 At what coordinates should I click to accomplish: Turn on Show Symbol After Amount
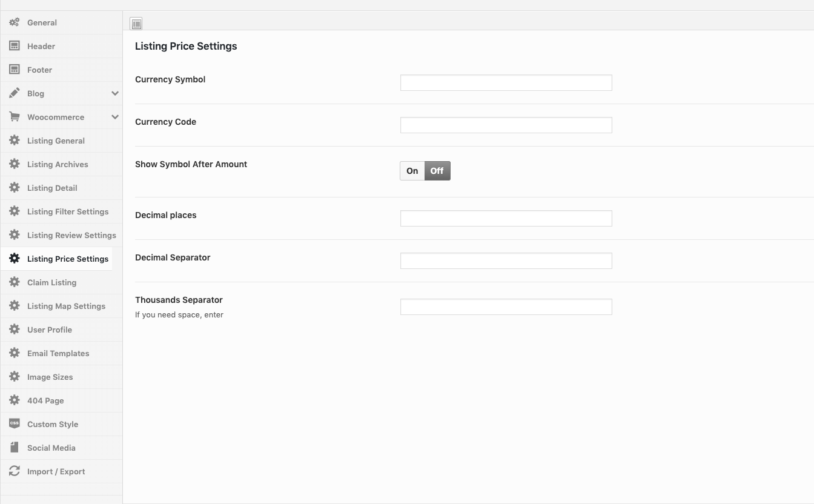(x=412, y=171)
